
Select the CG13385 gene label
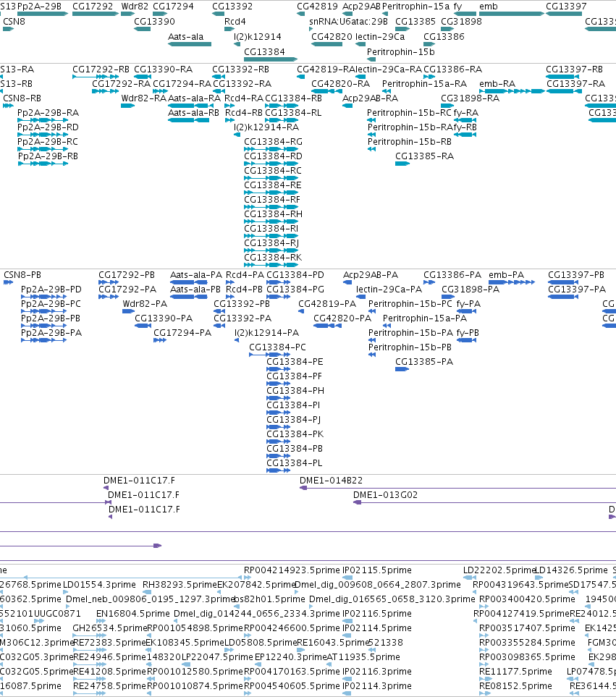click(415, 21)
